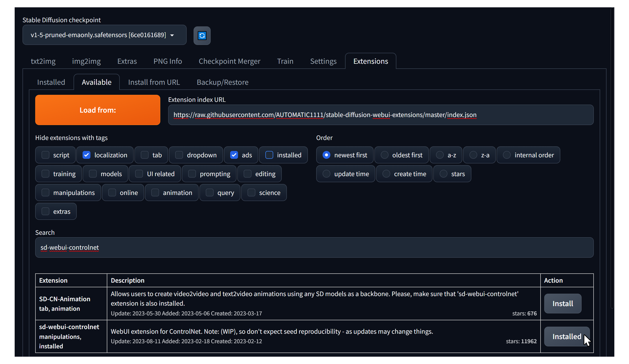Click the 'stars: 676' text
The height and width of the screenshot is (364, 629).
(x=524, y=313)
